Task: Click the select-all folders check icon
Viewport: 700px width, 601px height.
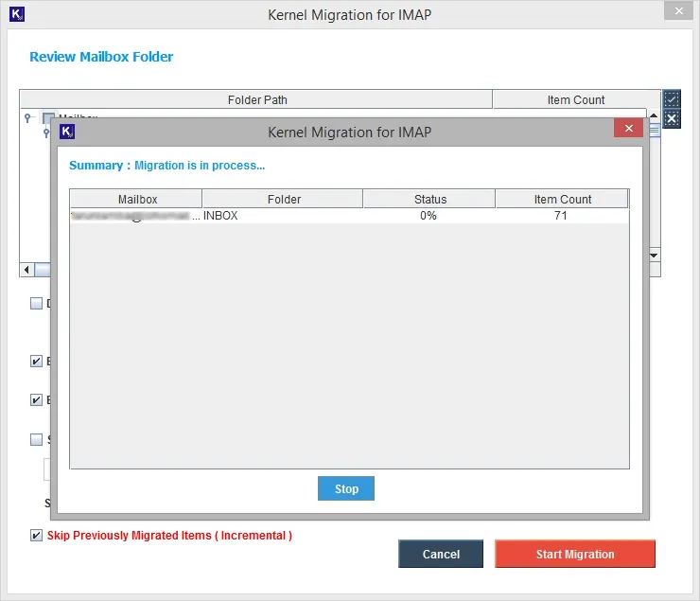Action: click(x=672, y=98)
